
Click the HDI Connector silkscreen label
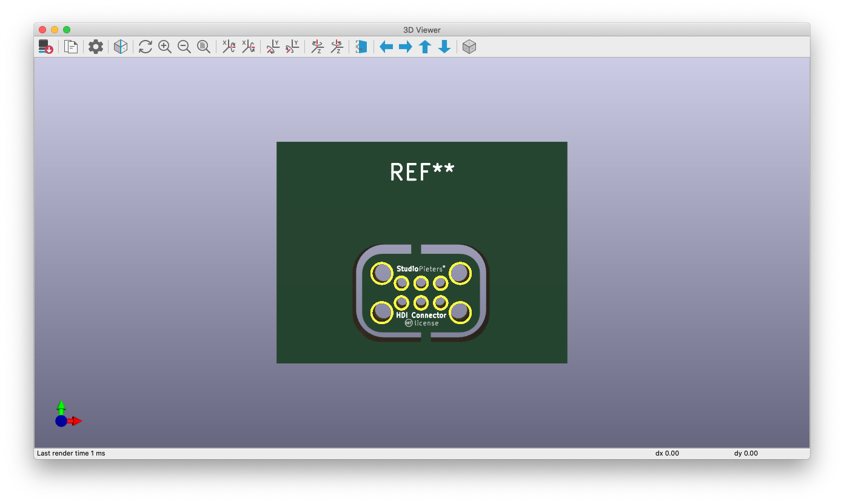[x=421, y=315]
